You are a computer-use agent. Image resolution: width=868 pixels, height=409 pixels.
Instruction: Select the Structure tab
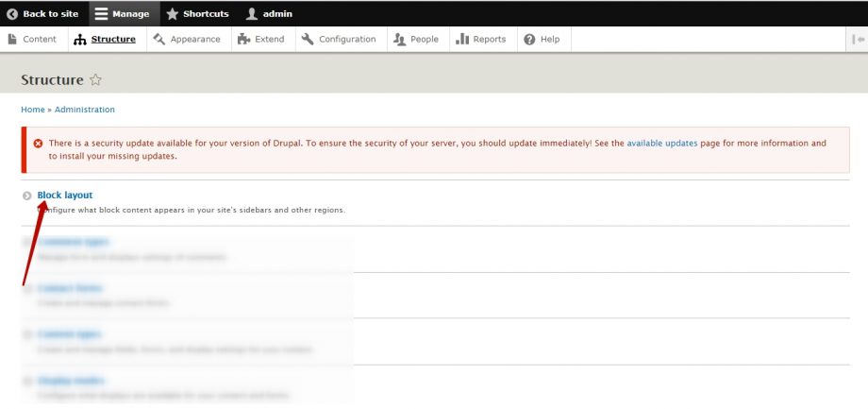click(x=112, y=40)
